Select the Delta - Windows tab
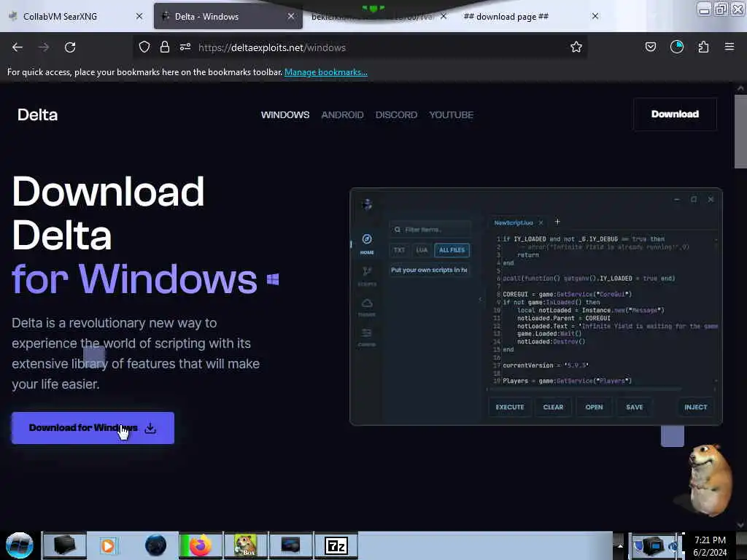This screenshot has height=560, width=747. click(x=228, y=16)
